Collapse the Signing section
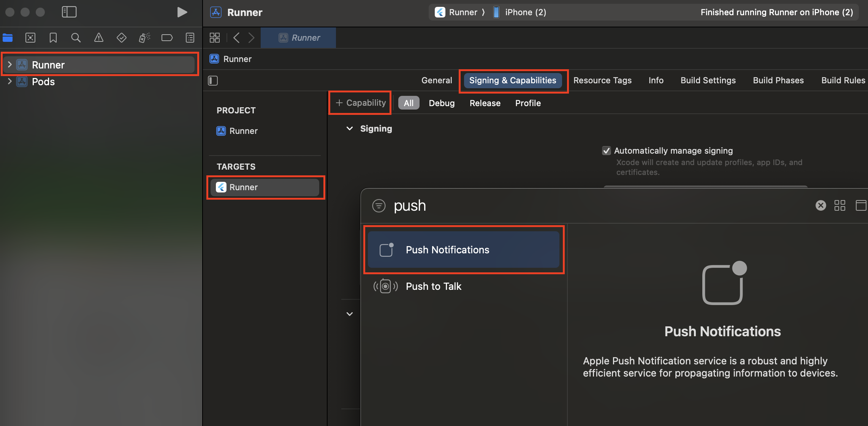This screenshot has height=426, width=868. 350,129
